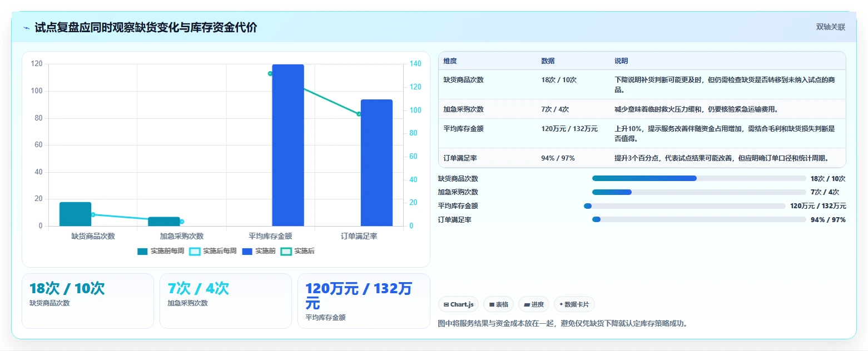Viewport: 868px width, 351px height.
Task: Click the 94% / 97% progress value
Action: click(x=828, y=220)
